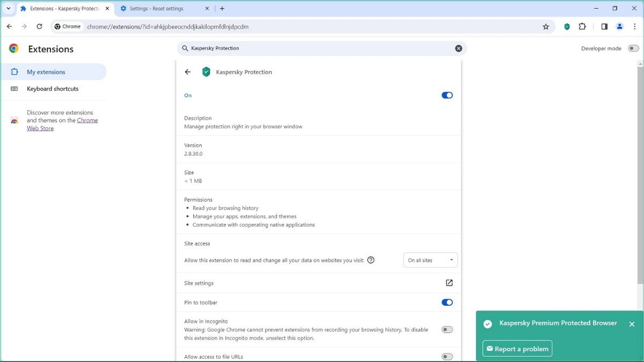Viewport: 644px width, 362px height.
Task: Turn on Developer mode
Action: pyautogui.click(x=633, y=48)
